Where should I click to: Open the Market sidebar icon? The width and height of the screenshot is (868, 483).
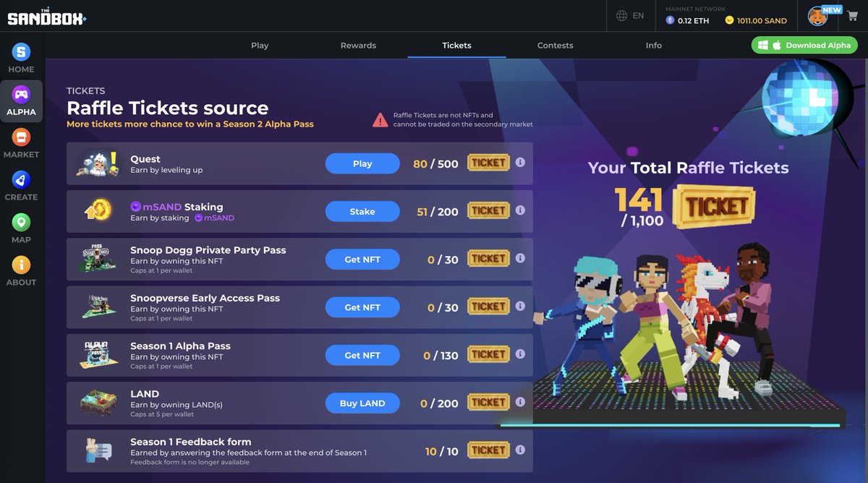click(21, 137)
